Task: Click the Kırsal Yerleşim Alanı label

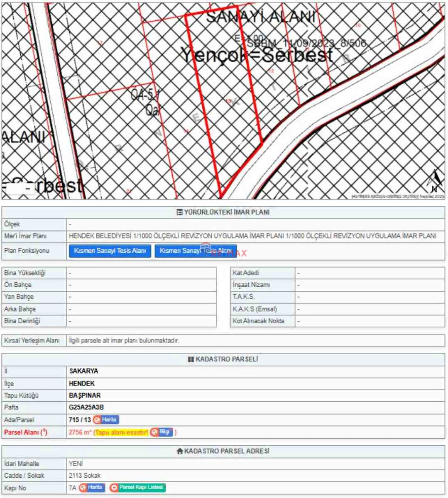Action: click(32, 340)
